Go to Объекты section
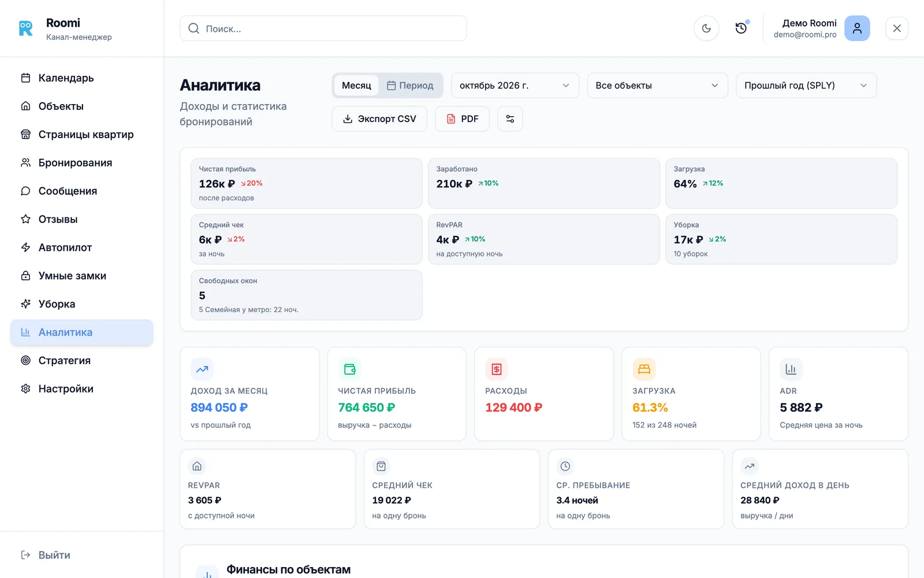This screenshot has height=578, width=924. click(x=82, y=106)
